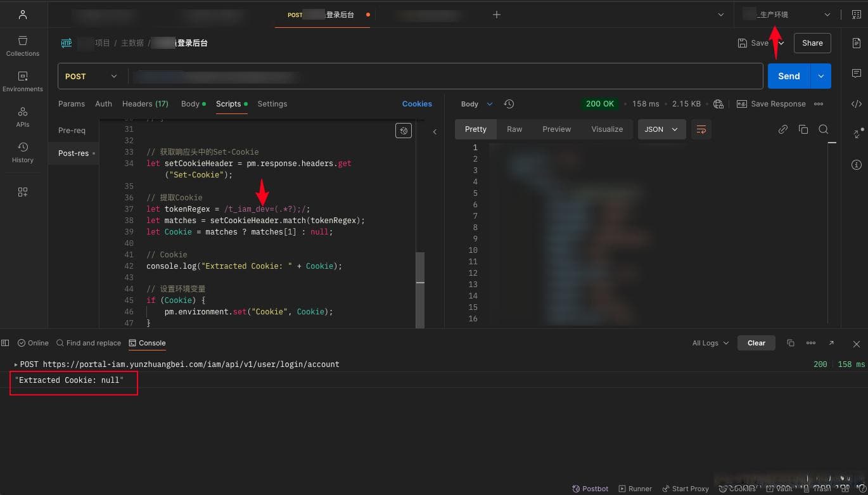
Task: Open the request info icon
Action: click(x=857, y=165)
